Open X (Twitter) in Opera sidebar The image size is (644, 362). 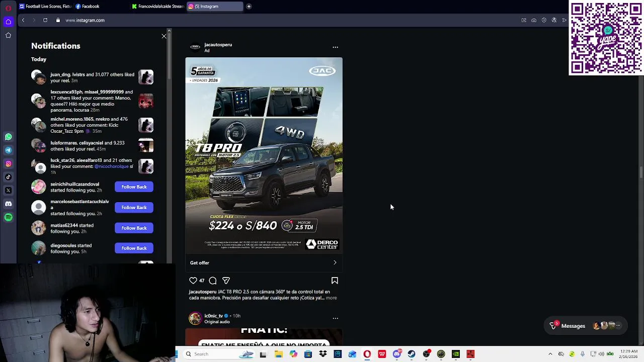[x=9, y=190]
